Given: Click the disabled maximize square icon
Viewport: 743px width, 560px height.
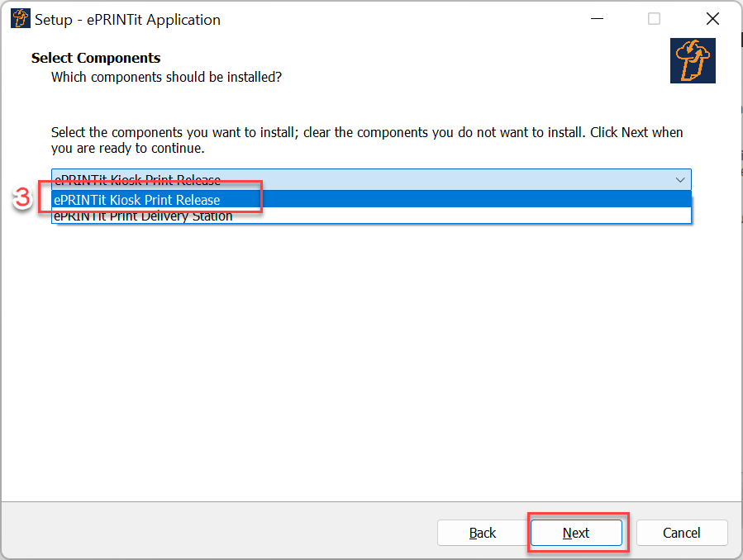Looking at the screenshot, I should 654,19.
